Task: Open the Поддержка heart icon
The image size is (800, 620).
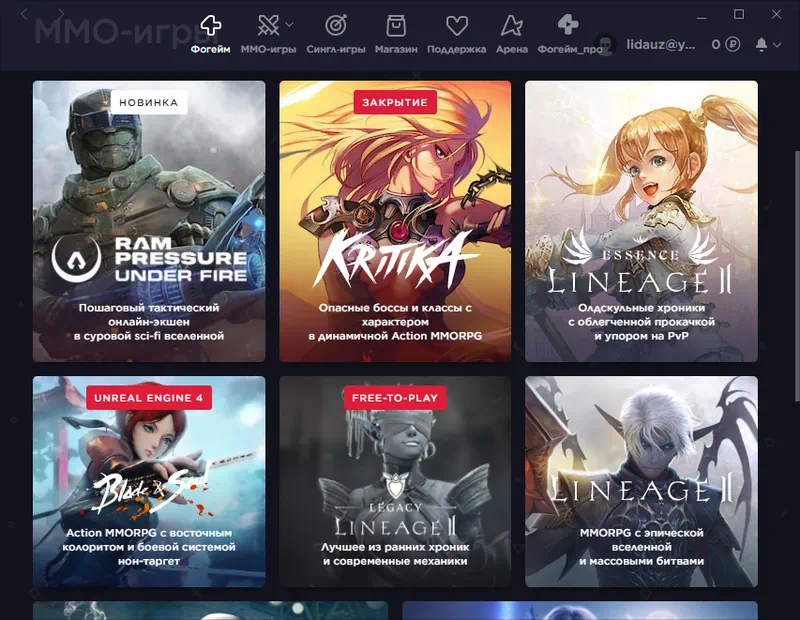Action: point(457,26)
